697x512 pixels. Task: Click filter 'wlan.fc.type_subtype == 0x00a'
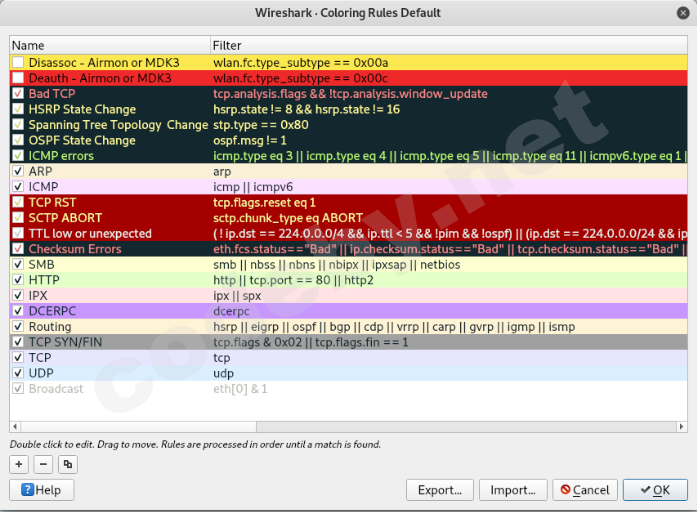[300, 63]
